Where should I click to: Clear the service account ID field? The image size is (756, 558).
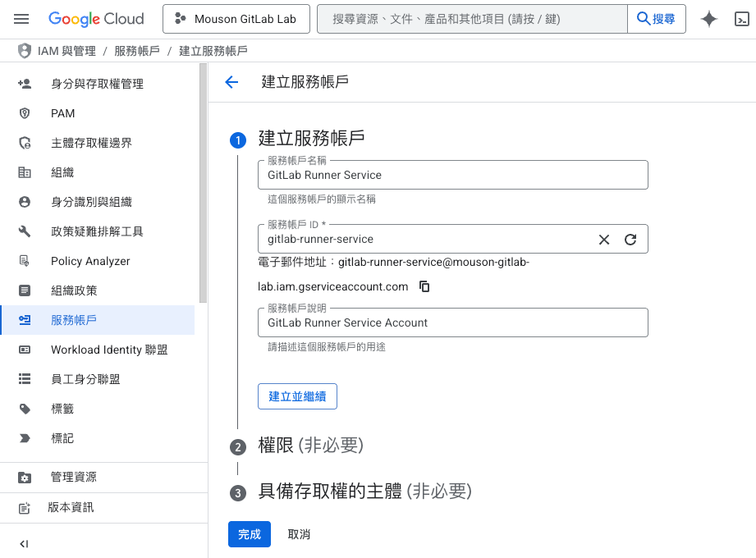(x=604, y=240)
